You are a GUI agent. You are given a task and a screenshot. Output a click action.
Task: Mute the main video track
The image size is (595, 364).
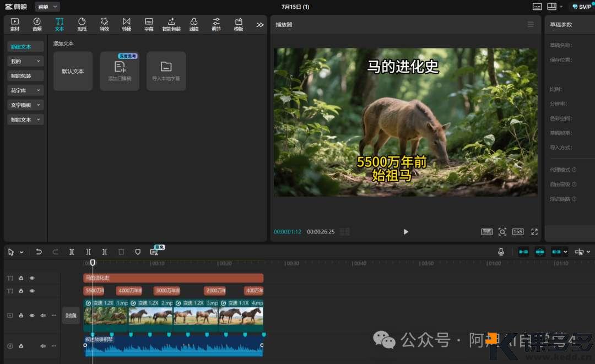[43, 315]
